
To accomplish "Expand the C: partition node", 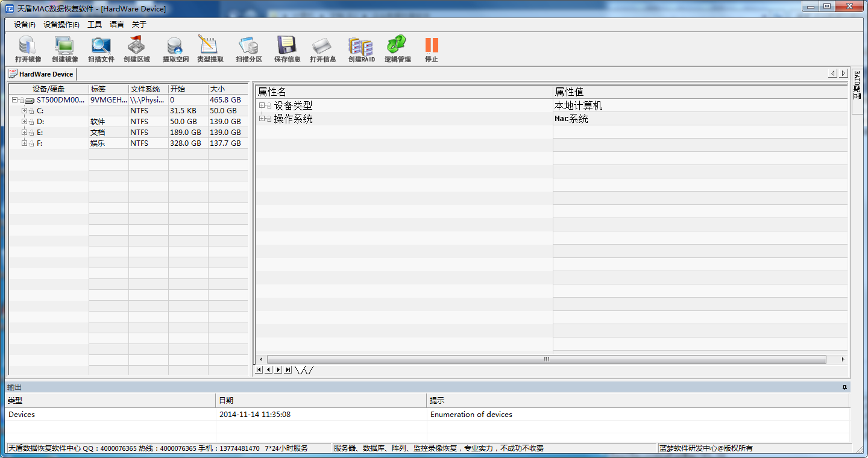I will [x=24, y=111].
